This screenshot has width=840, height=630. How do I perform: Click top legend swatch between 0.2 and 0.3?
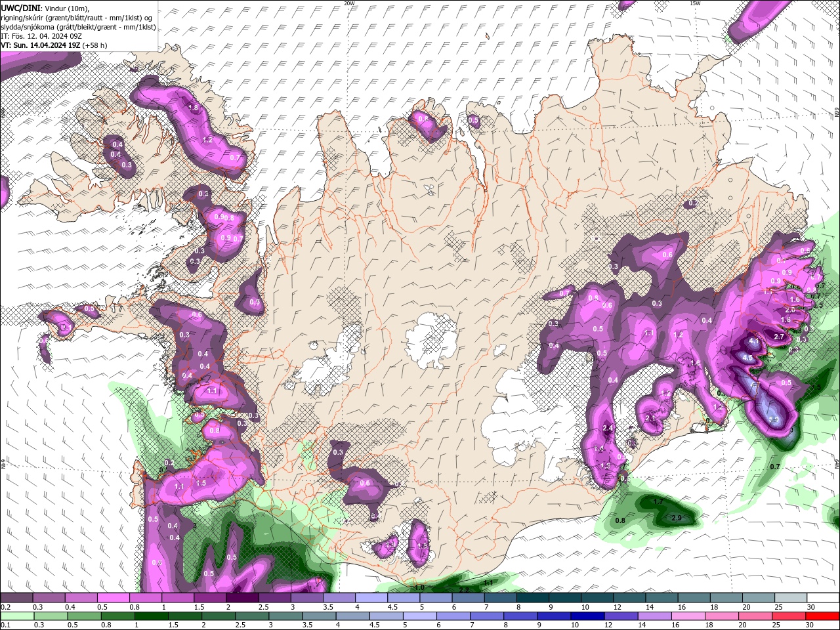point(16,598)
